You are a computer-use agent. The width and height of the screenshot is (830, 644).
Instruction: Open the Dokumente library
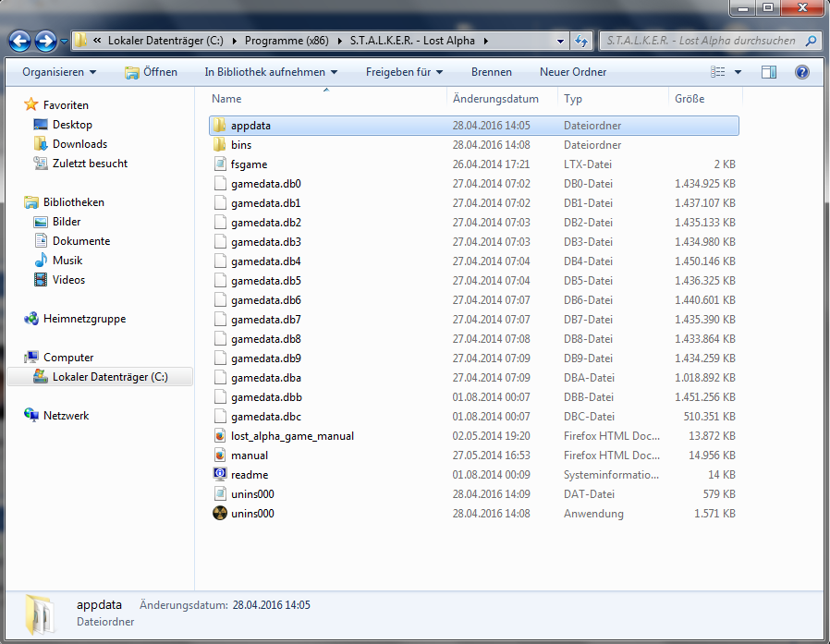(x=81, y=241)
